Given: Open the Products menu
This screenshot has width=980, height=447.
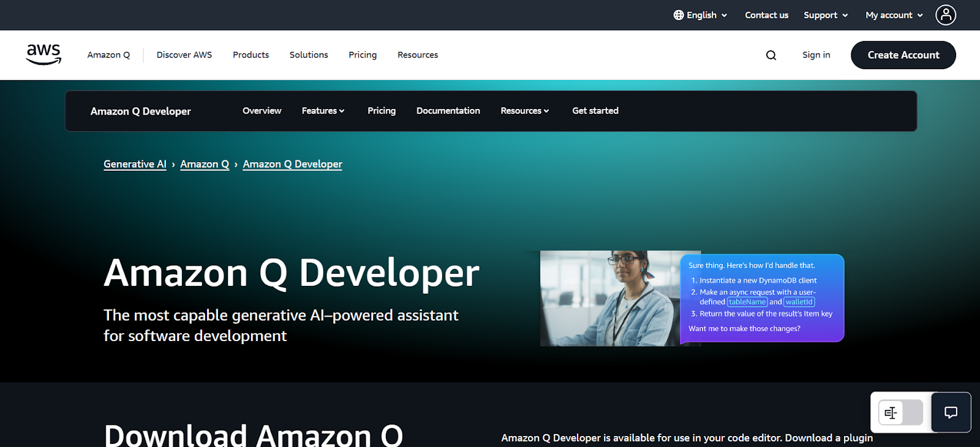Looking at the screenshot, I should point(251,55).
